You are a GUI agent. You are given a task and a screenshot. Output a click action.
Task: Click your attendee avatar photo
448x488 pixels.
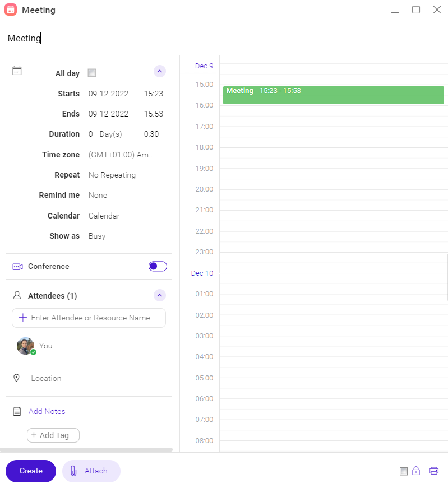[x=26, y=346]
